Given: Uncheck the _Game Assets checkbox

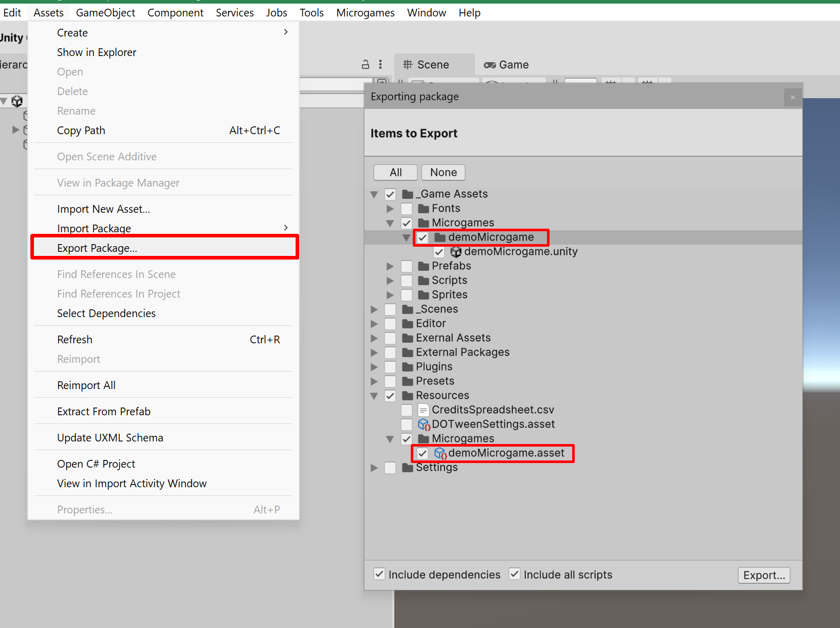Looking at the screenshot, I should [x=390, y=194].
